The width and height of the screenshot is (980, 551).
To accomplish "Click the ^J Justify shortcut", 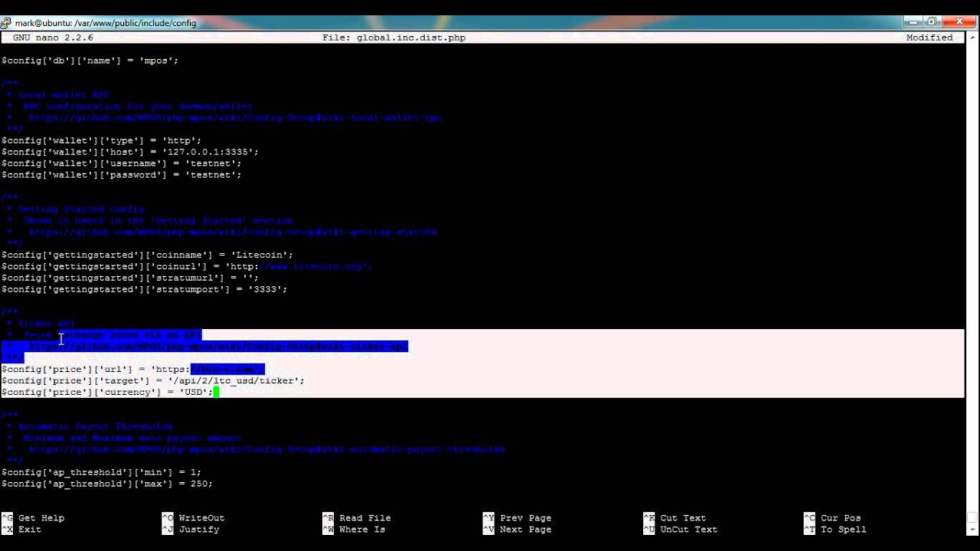I will (191, 530).
